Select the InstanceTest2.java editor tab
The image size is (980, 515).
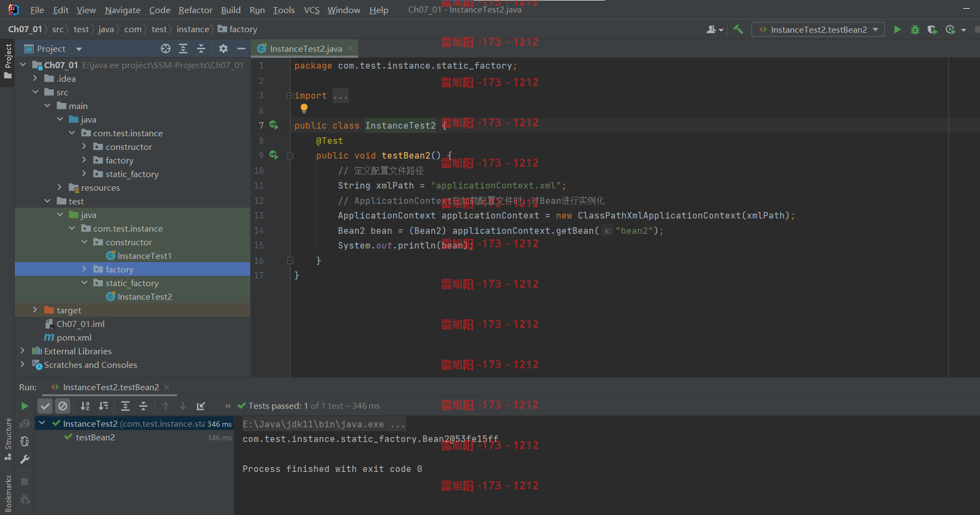pos(306,49)
